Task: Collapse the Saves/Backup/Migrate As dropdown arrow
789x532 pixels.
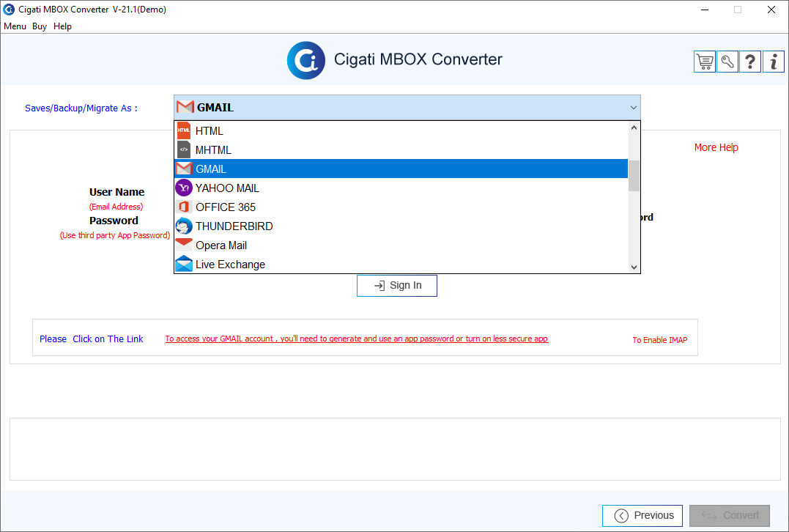Action: pos(634,108)
